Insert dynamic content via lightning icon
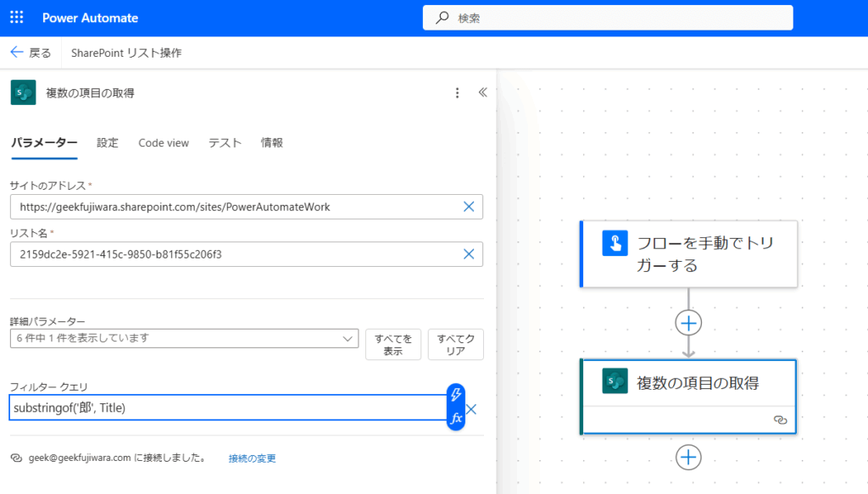This screenshot has width=868, height=494. point(455,394)
